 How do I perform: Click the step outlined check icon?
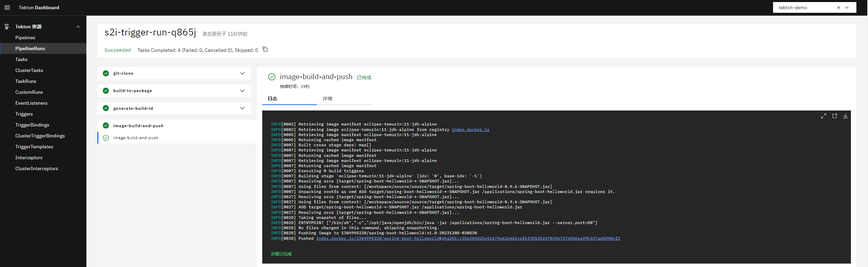point(106,138)
